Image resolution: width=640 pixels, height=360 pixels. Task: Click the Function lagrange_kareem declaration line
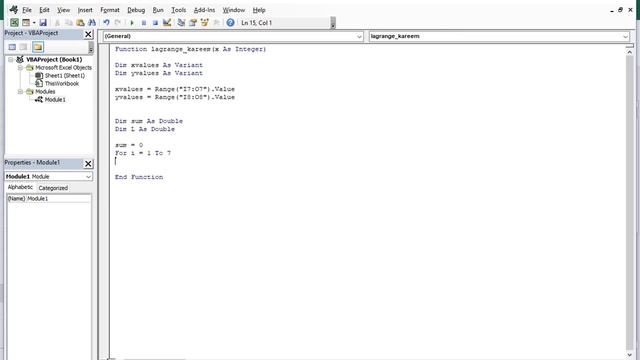pos(190,49)
